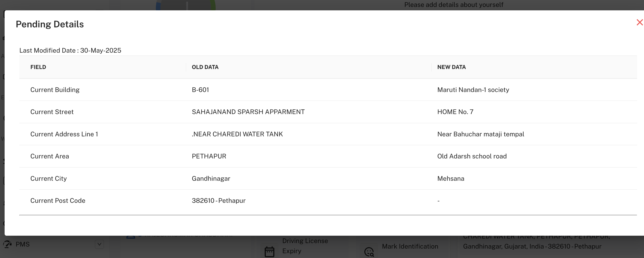Click the Driving License Expiry calendar icon
The width and height of the screenshot is (644, 258).
pyautogui.click(x=269, y=251)
